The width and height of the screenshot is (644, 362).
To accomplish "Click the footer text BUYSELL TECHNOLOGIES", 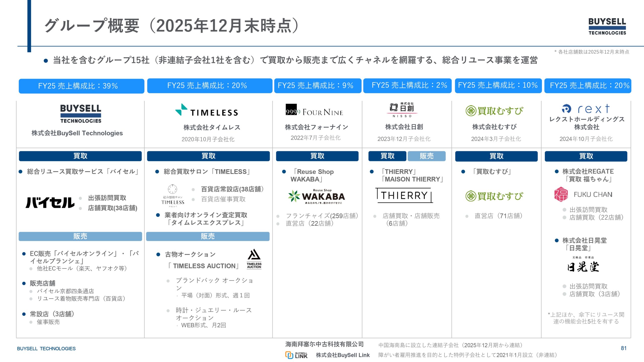I will click(46, 349).
